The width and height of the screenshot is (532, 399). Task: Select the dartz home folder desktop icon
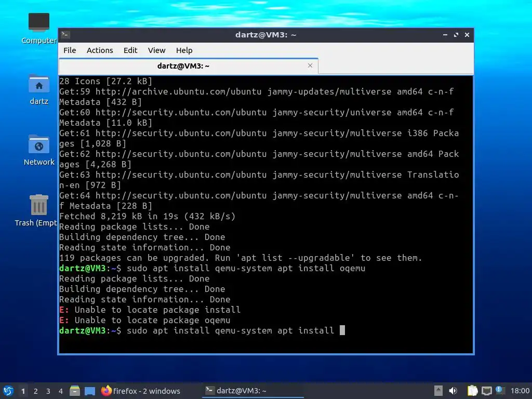[38, 89]
